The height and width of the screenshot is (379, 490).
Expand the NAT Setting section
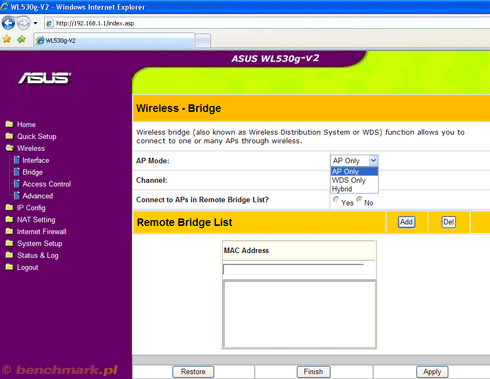[x=36, y=220]
